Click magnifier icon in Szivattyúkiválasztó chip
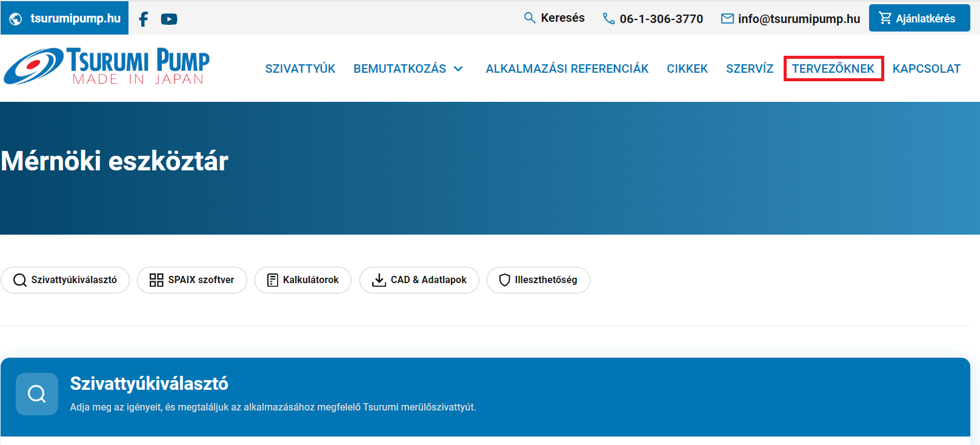 point(20,280)
